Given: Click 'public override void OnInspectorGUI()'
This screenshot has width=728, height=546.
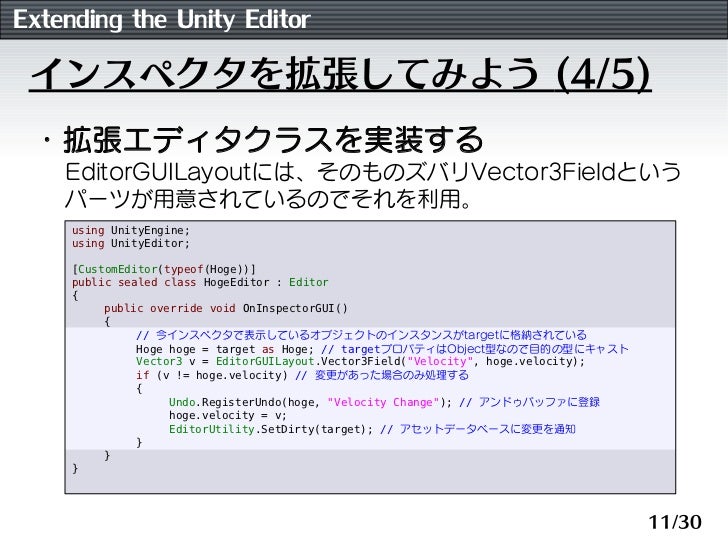Looking at the screenshot, I should 226,308.
